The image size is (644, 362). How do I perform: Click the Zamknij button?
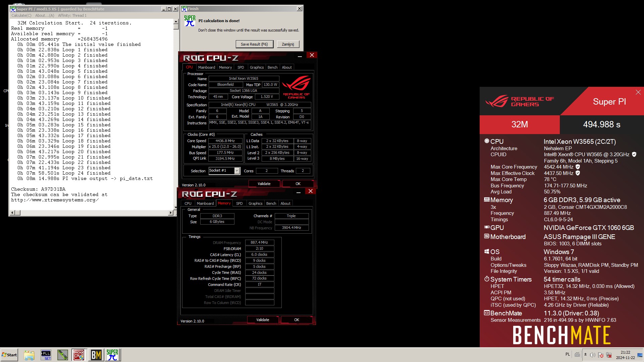coord(288,44)
